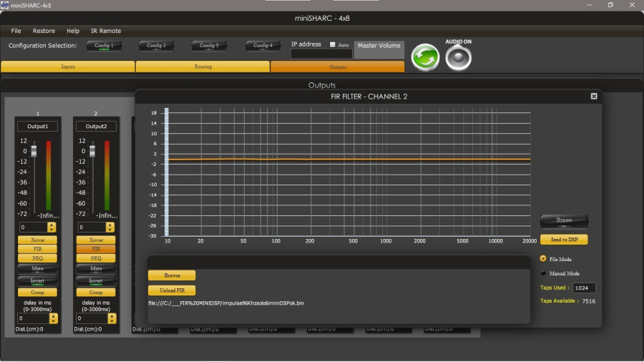Click the Output1 name field
This screenshot has height=362, width=644.
37,127
